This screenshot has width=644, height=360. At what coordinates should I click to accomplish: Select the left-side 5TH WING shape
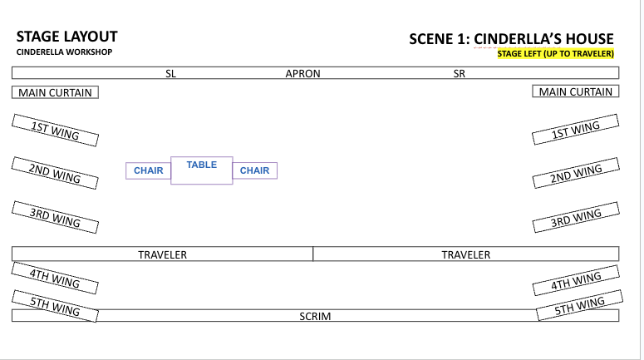(55, 305)
